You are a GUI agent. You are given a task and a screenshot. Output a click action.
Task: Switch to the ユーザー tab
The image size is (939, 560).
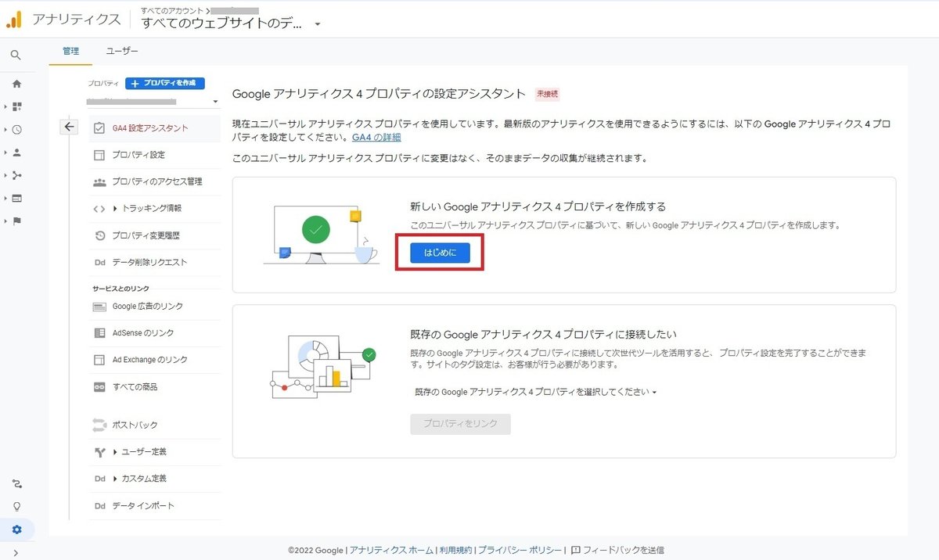coord(122,51)
